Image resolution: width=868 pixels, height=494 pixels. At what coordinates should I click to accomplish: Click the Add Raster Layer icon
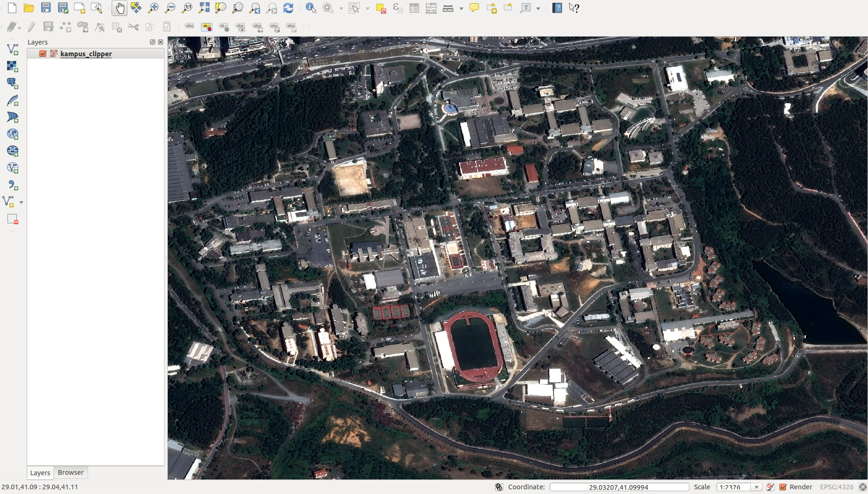coord(13,66)
